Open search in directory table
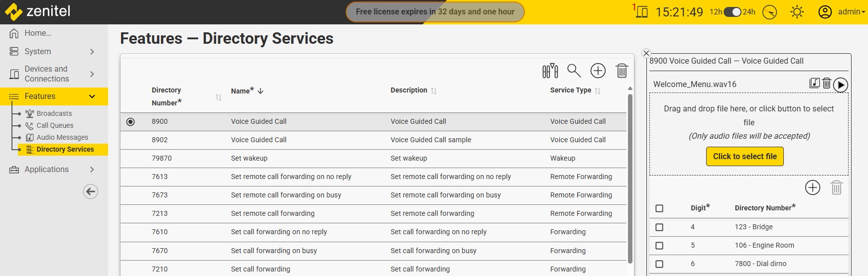Image resolution: width=868 pixels, height=276 pixels. (574, 71)
